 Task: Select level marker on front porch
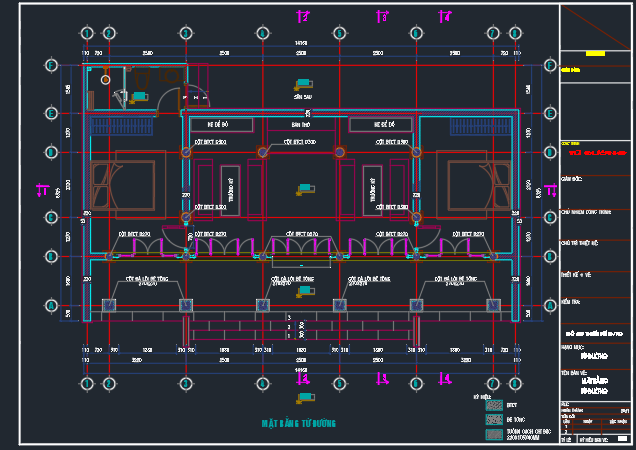(x=305, y=291)
